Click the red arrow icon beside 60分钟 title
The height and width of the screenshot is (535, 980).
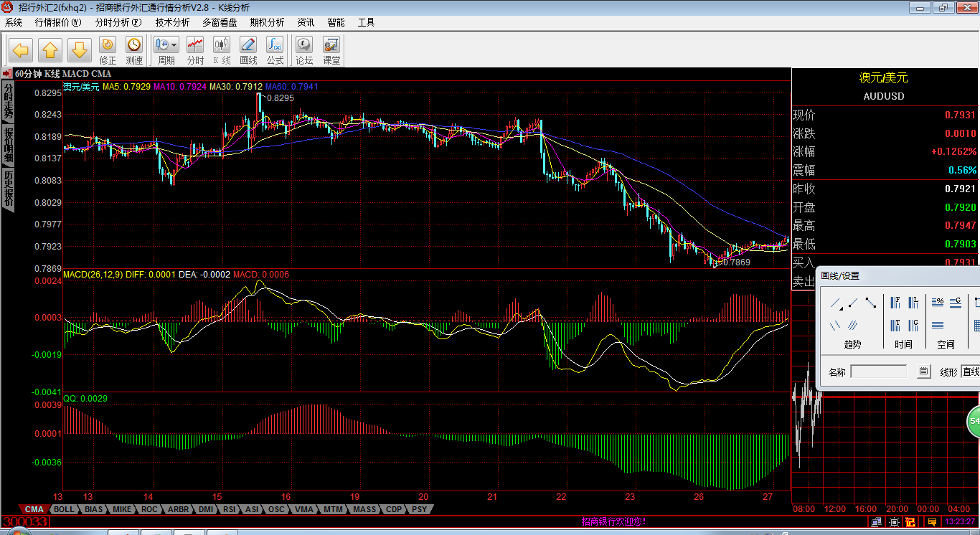(7, 73)
